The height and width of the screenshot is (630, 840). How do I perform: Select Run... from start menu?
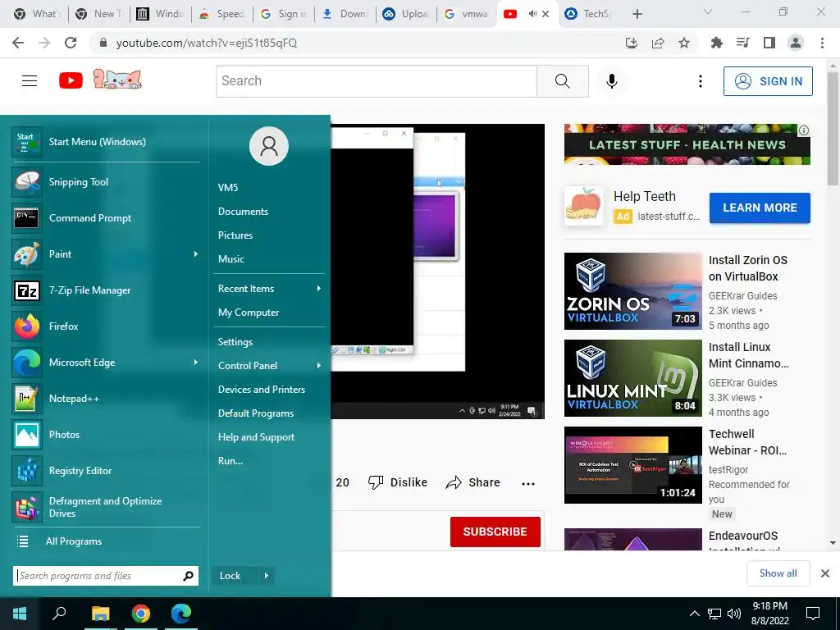point(231,461)
